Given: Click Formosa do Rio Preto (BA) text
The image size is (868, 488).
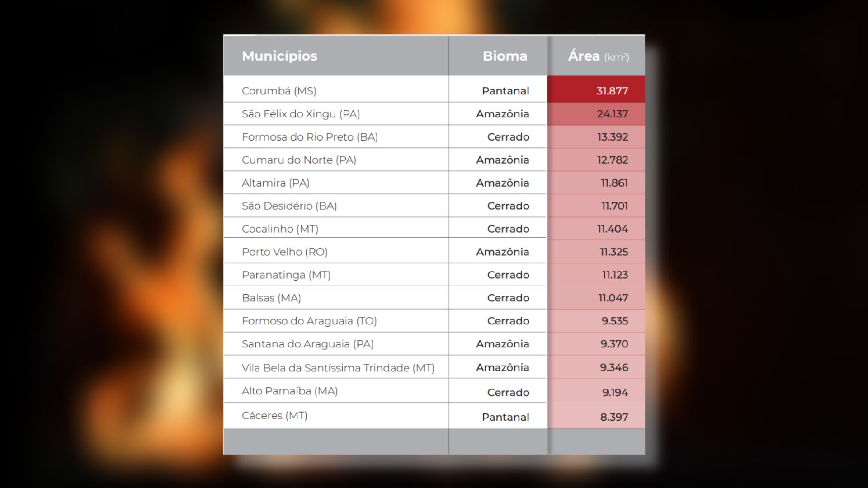Looking at the screenshot, I should 310,137.
